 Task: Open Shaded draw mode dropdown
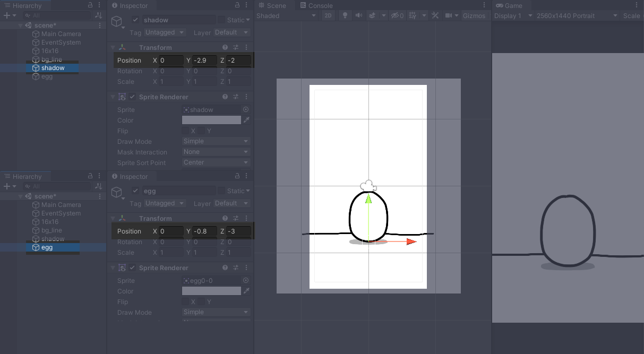point(286,15)
